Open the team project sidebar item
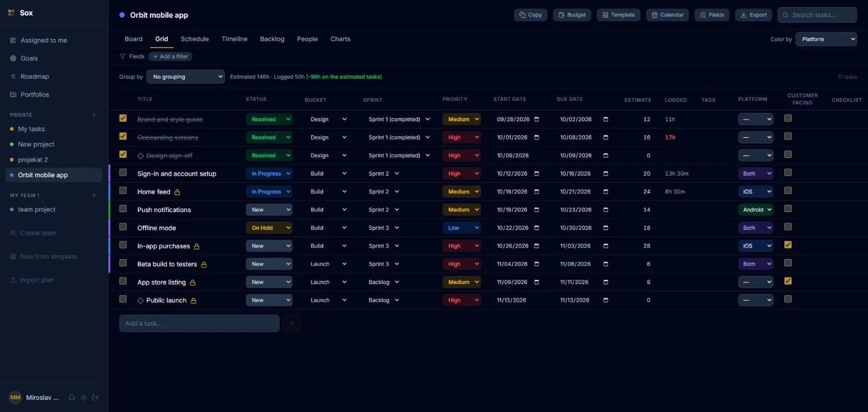Screen dimensions: 868x412 (54, 209)
